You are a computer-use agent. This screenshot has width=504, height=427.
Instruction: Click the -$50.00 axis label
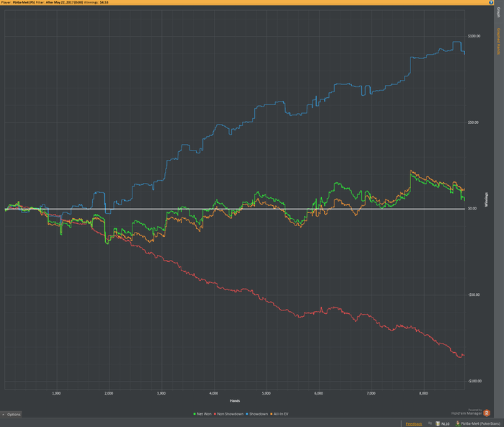pyautogui.click(x=474, y=295)
